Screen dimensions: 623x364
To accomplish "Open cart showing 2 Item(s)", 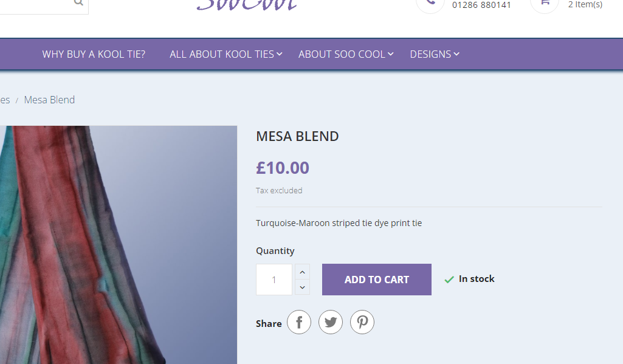I will point(585,4).
